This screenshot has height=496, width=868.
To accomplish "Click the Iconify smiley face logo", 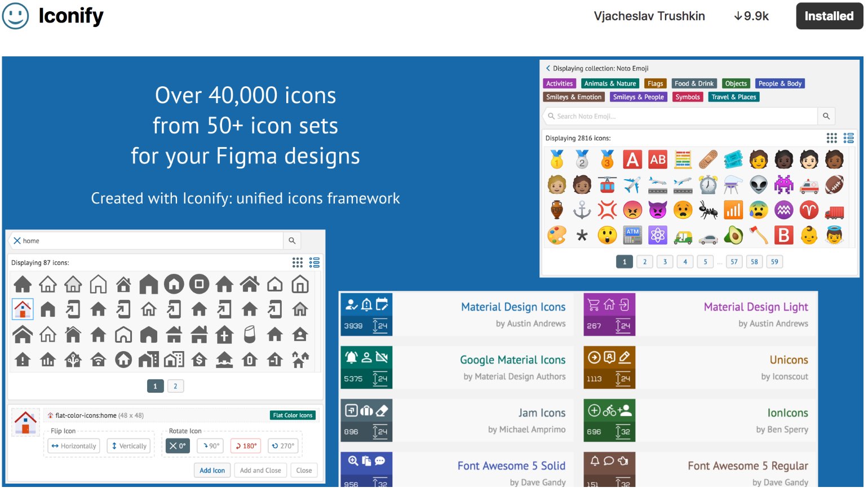I will point(15,16).
